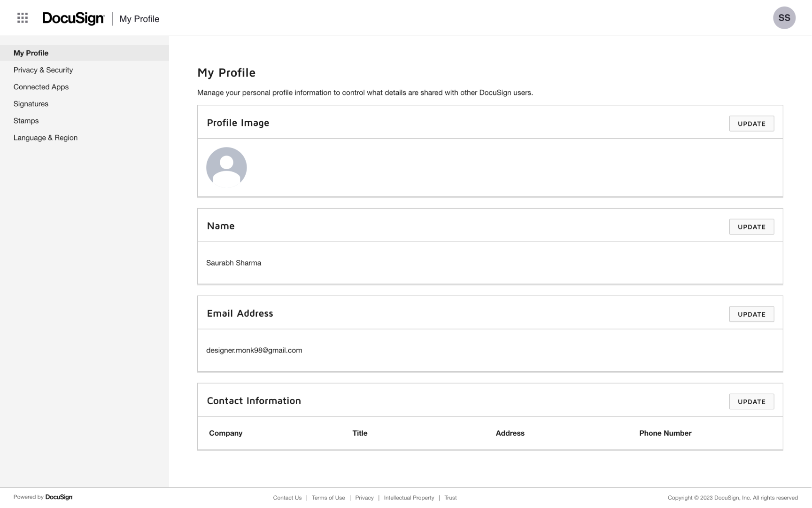Open Privacy & Security settings
The height and width of the screenshot is (508, 812).
(x=43, y=70)
